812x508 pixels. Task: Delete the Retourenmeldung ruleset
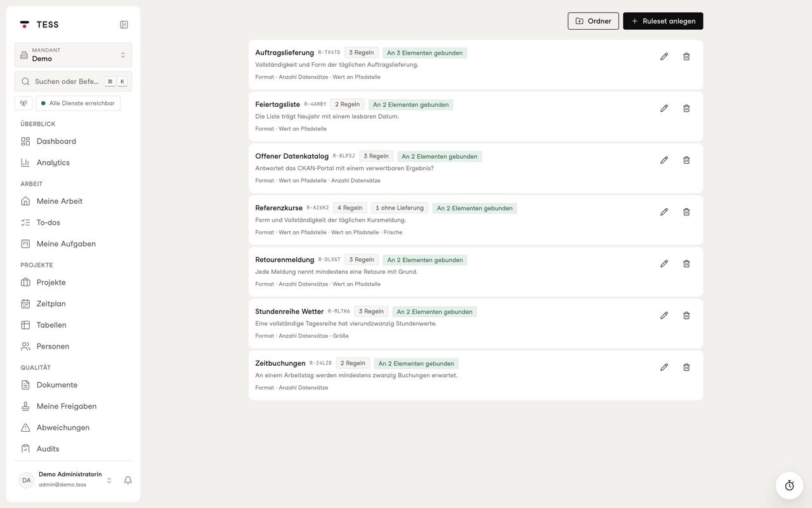tap(686, 264)
